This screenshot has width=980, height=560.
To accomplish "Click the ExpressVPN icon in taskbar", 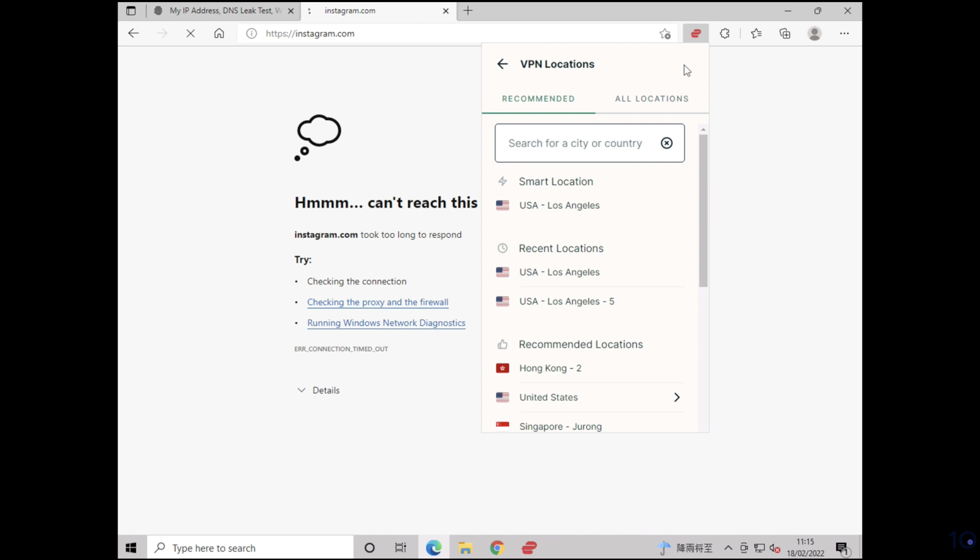I will coord(530,547).
